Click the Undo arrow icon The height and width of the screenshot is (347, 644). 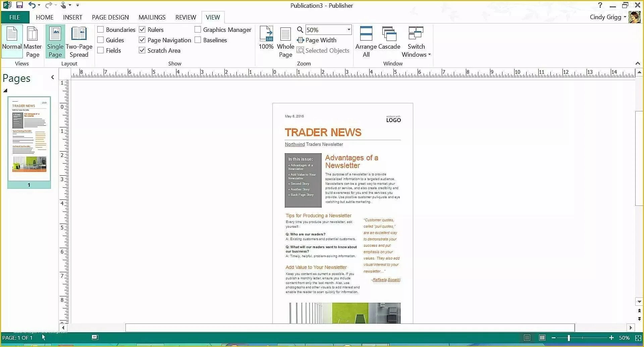point(32,5)
